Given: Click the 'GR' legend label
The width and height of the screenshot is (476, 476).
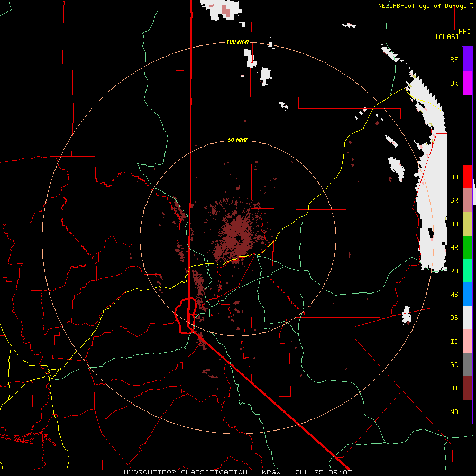Looking at the screenshot, I should click(x=454, y=200).
